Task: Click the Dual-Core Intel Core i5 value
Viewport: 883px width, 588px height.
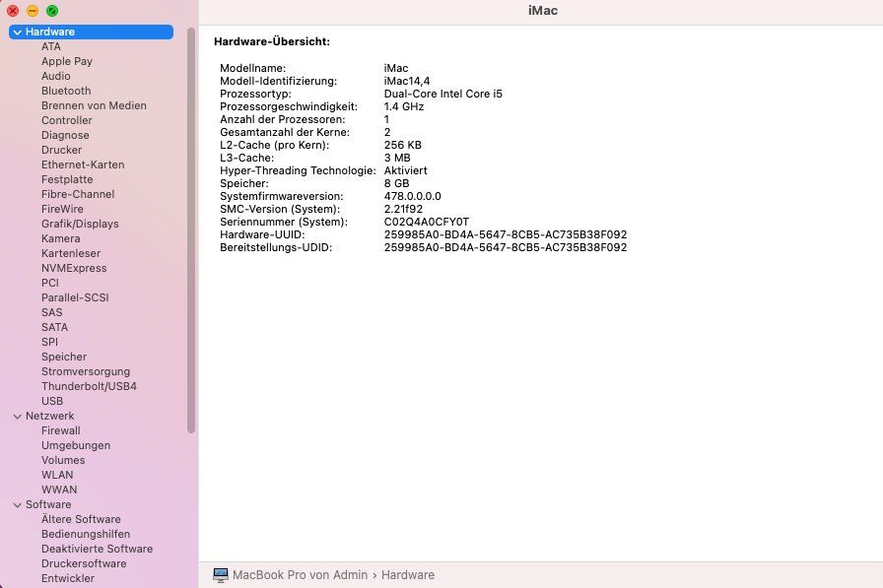Action: [x=442, y=94]
